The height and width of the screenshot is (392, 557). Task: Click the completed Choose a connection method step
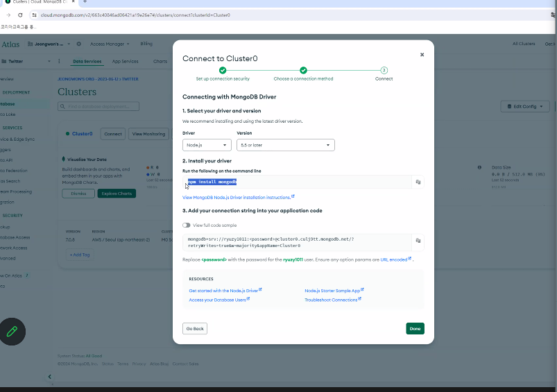(303, 70)
